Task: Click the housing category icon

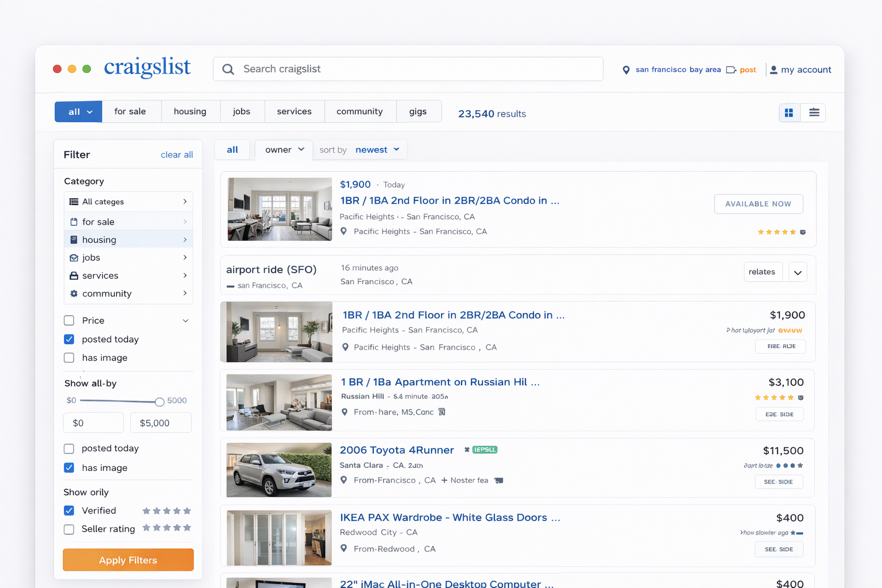Action: point(74,239)
